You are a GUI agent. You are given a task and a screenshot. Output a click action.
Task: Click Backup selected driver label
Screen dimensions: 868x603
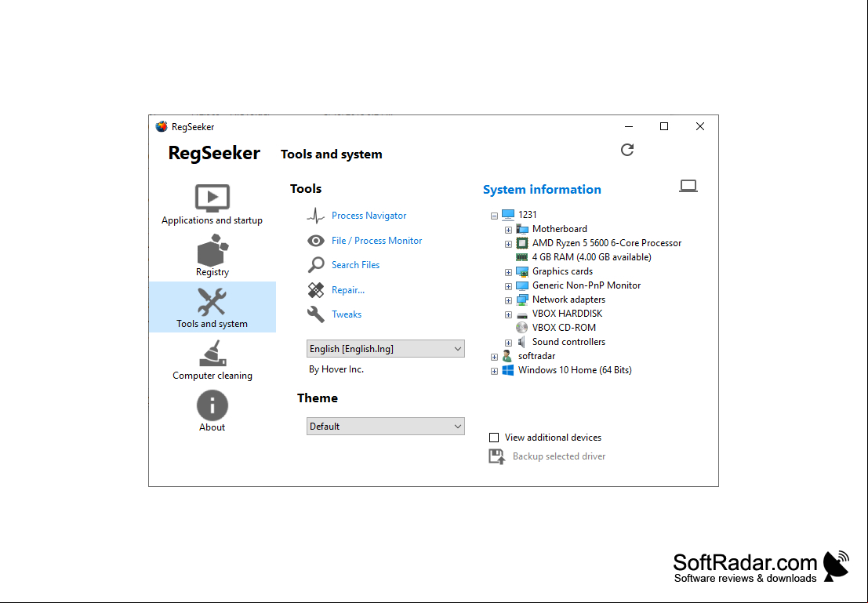(x=559, y=456)
